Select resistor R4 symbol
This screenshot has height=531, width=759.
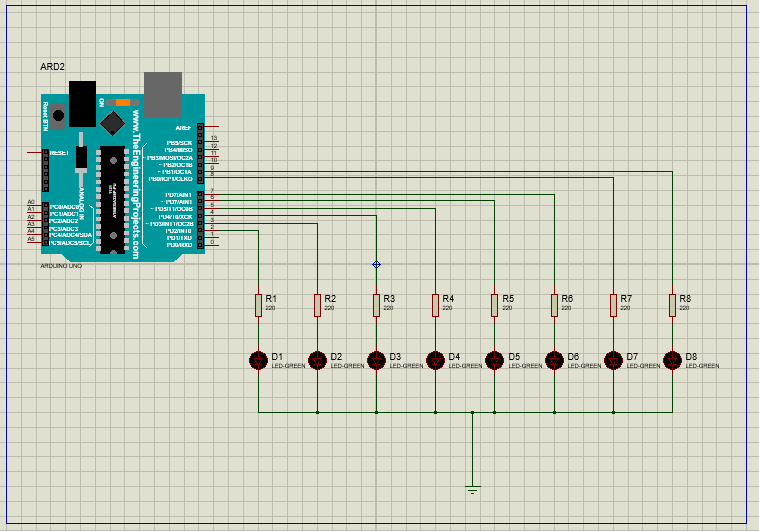tap(435, 305)
